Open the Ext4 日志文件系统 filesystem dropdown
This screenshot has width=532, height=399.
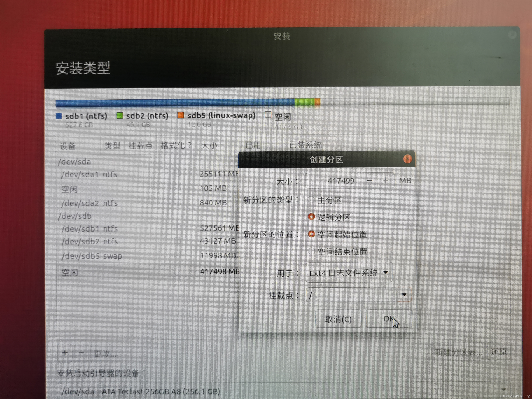(x=349, y=273)
